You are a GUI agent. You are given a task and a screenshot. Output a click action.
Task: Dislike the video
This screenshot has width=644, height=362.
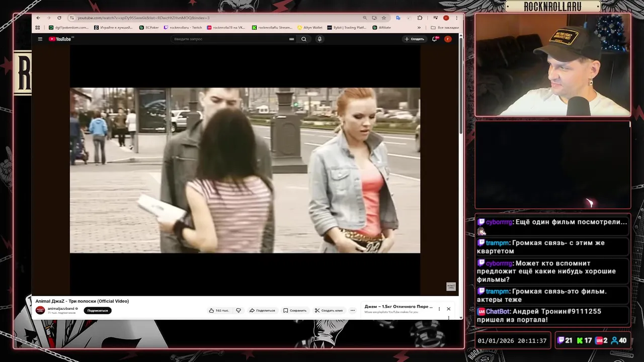pos(238,310)
